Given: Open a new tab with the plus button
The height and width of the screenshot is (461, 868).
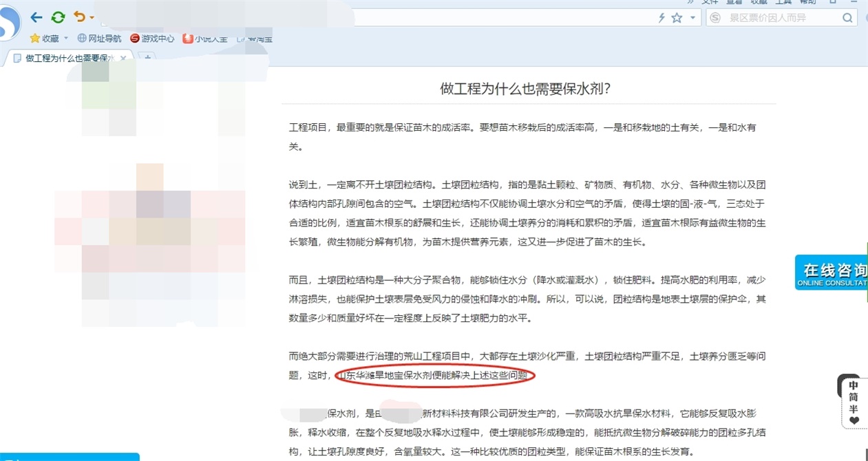Looking at the screenshot, I should point(147,58).
